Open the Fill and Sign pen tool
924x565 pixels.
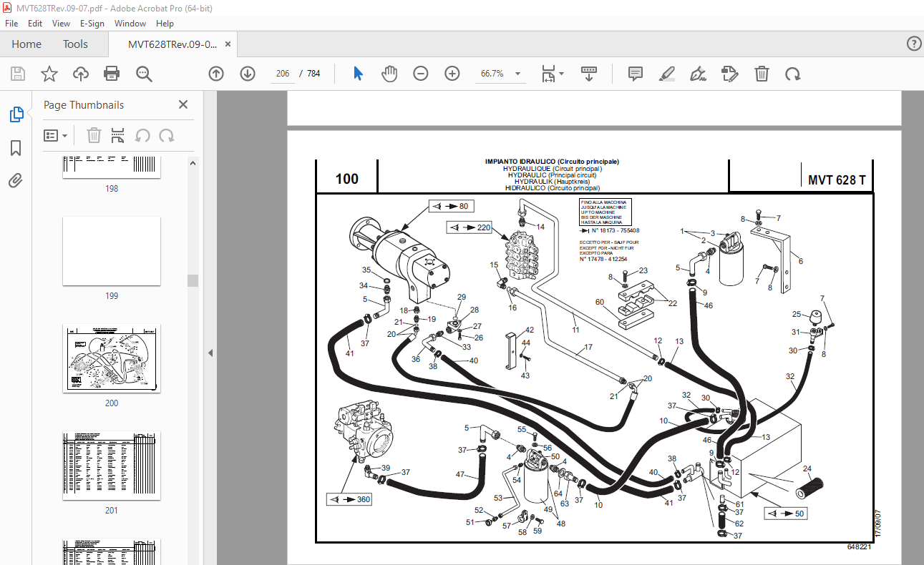pos(699,74)
